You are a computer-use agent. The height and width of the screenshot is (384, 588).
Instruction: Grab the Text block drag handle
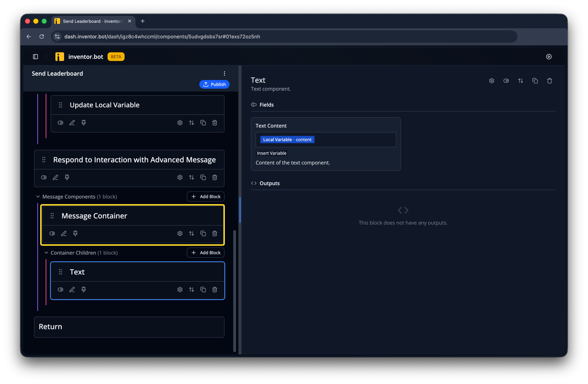(60, 272)
